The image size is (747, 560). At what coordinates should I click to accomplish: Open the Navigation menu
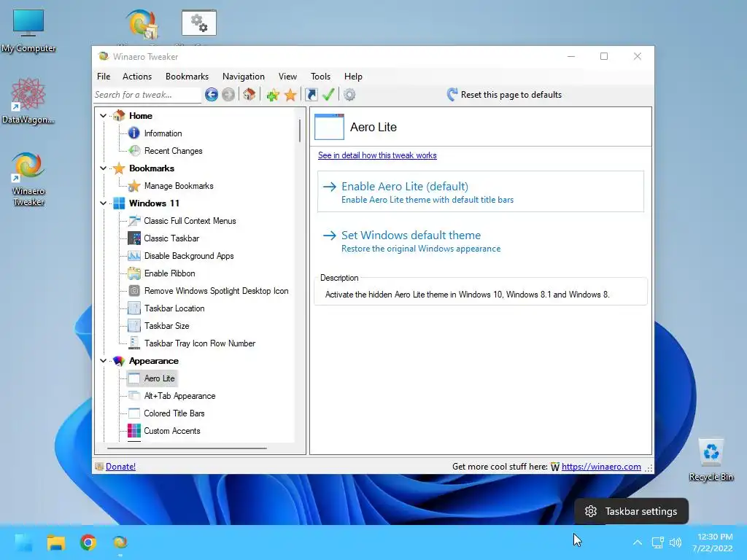tap(244, 77)
